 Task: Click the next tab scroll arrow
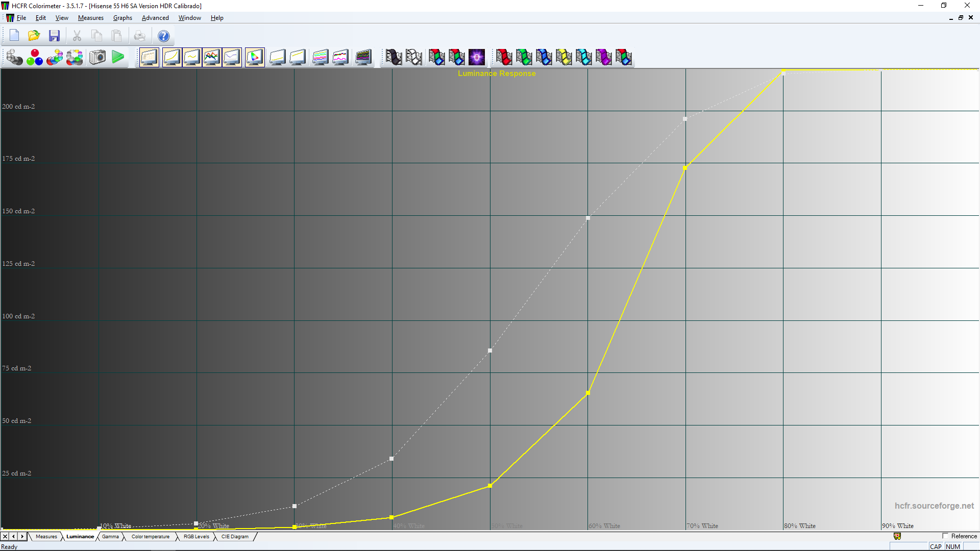(22, 537)
